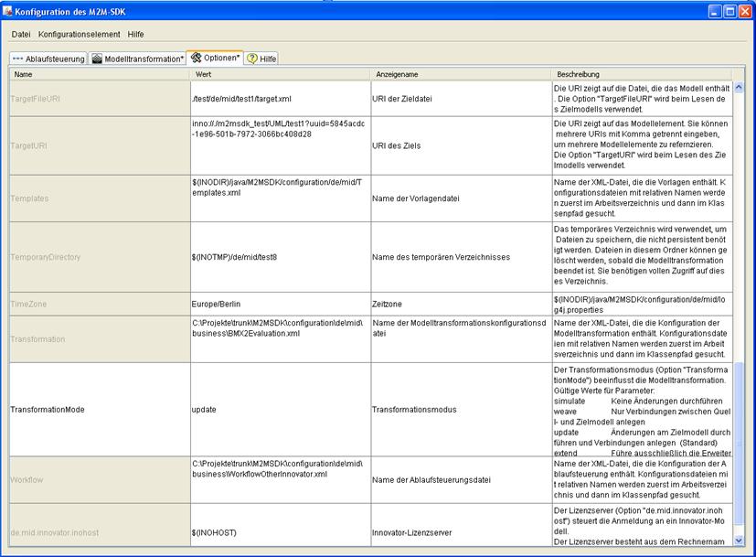Click the Hilfe tab question mark icon
Image resolution: width=756 pixels, height=557 pixels.
(x=251, y=59)
